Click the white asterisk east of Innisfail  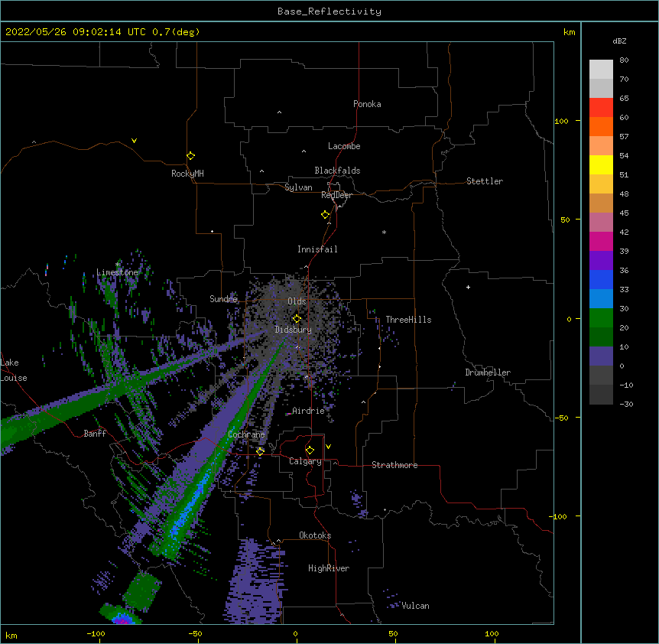click(384, 232)
